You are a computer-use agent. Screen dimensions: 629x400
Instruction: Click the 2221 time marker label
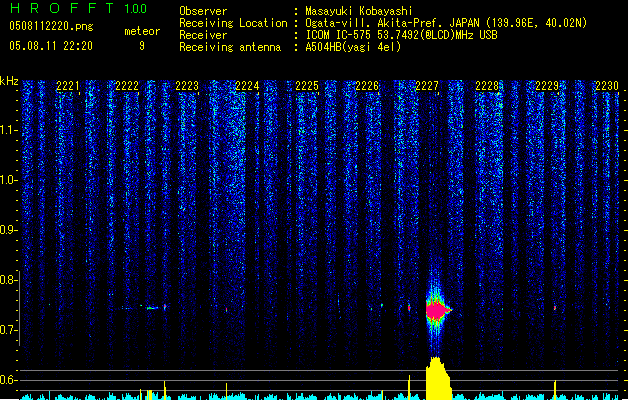click(x=67, y=86)
